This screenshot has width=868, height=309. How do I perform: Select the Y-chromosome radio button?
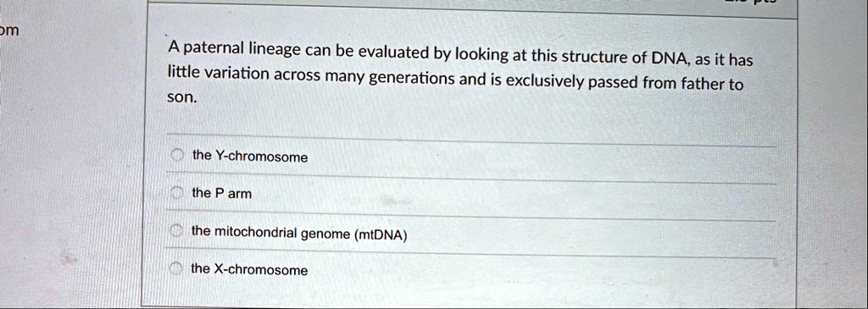(x=177, y=156)
